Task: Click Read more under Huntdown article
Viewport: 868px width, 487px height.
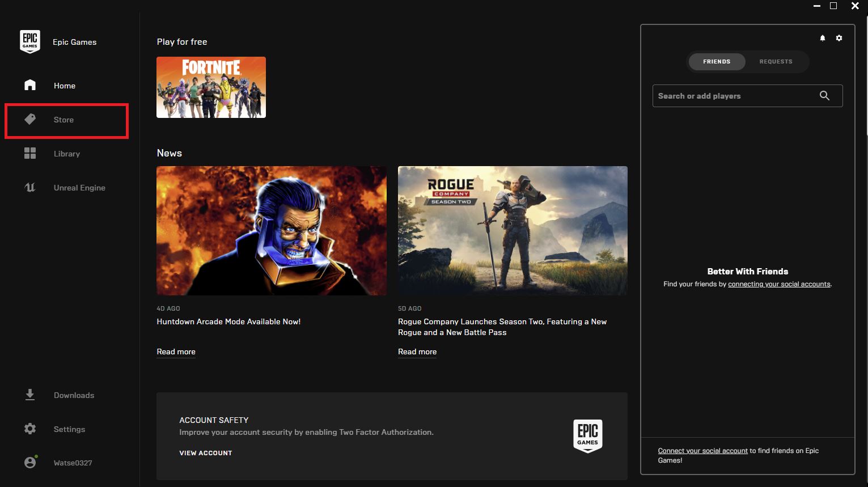Action: pos(176,352)
